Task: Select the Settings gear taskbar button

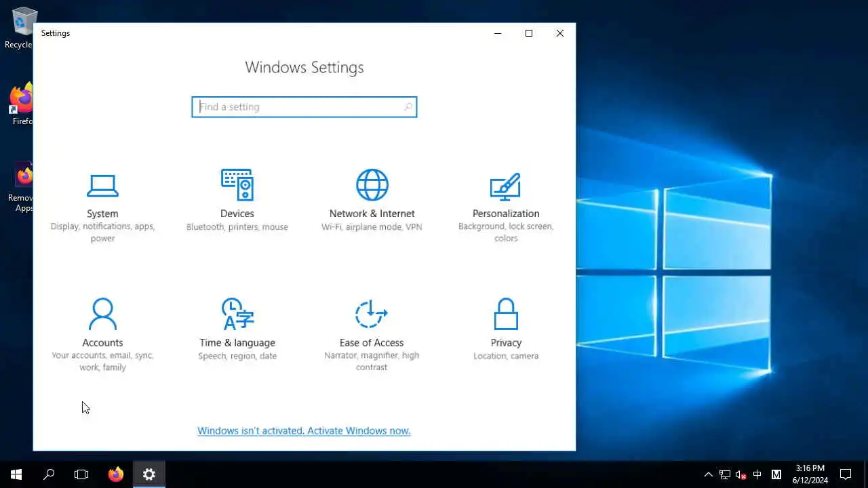Action: click(x=149, y=474)
